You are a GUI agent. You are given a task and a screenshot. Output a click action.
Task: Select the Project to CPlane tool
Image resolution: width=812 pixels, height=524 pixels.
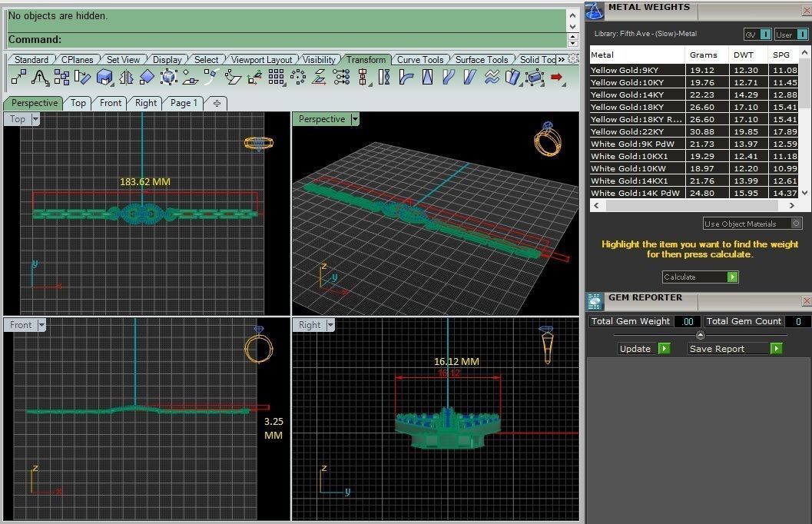point(319,77)
